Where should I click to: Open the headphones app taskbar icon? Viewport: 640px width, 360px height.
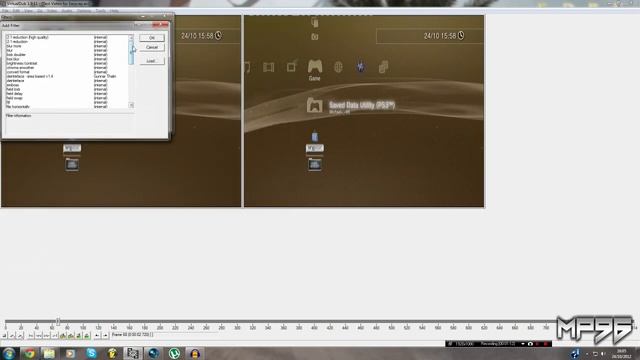195,353
